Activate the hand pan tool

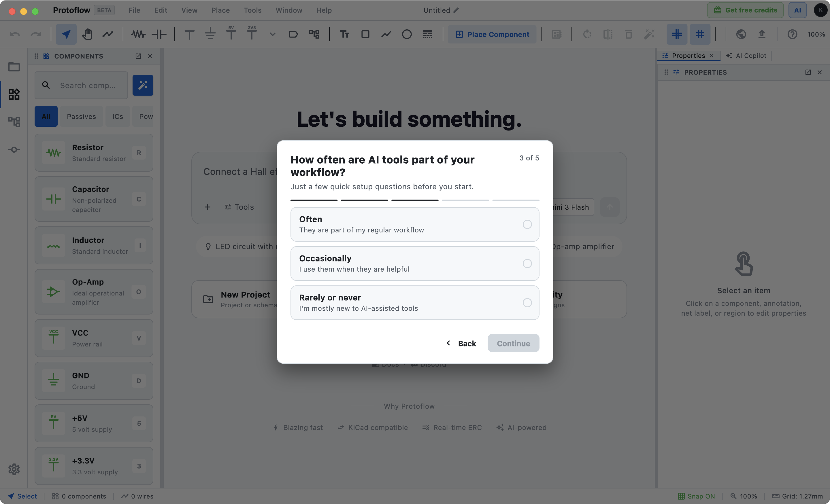pyautogui.click(x=87, y=34)
